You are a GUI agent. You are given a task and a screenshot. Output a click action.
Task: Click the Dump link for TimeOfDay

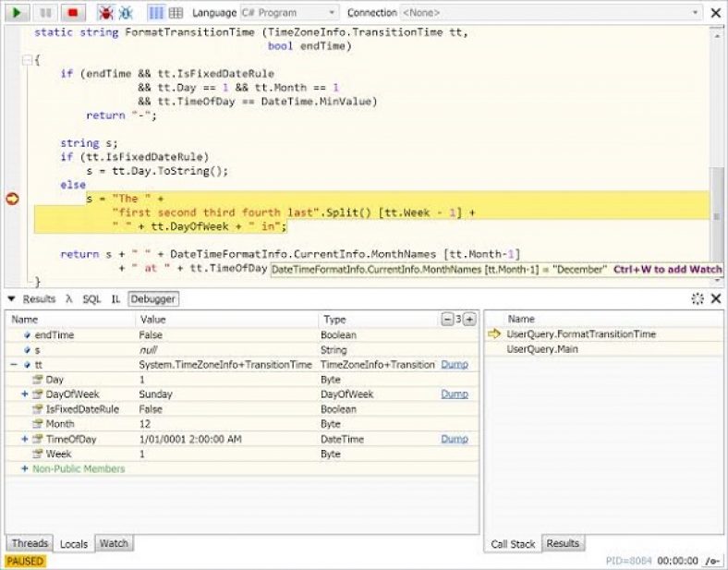pyautogui.click(x=454, y=440)
